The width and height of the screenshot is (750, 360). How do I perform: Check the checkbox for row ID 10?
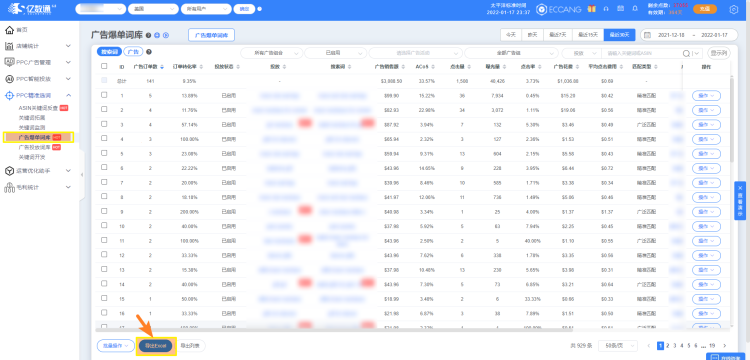pos(104,226)
